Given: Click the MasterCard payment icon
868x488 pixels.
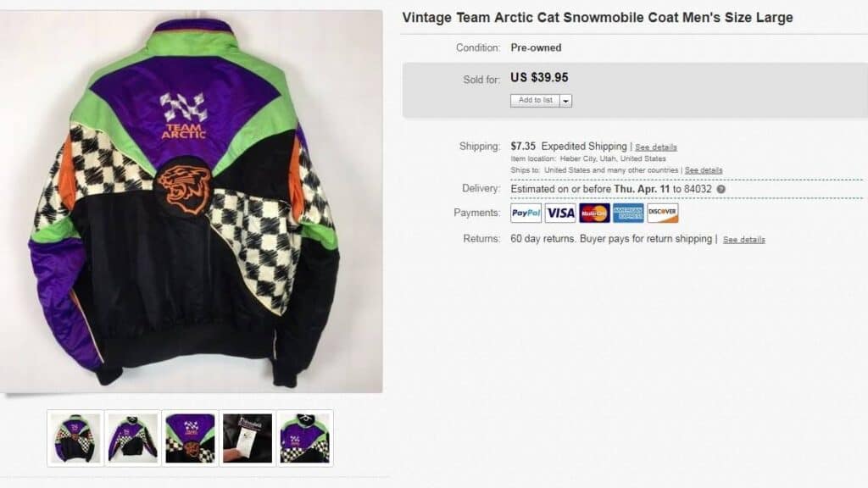Looking at the screenshot, I should click(x=594, y=213).
